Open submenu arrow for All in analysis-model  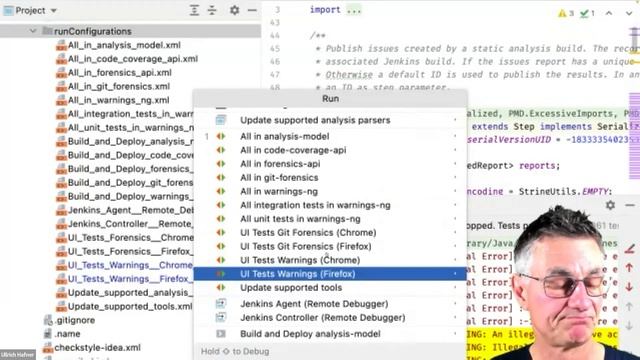(456, 136)
